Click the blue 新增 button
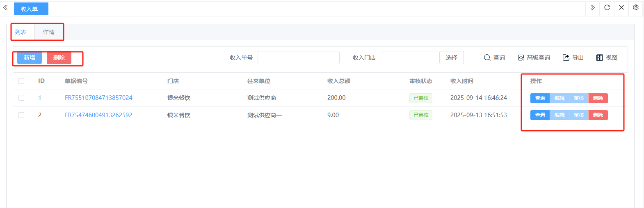644x208 pixels. [30, 58]
